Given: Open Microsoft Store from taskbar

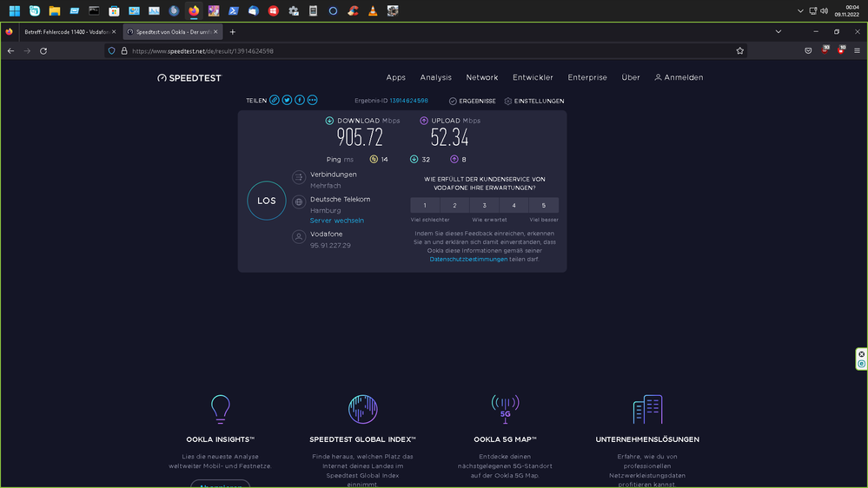Looking at the screenshot, I should click(114, 10).
